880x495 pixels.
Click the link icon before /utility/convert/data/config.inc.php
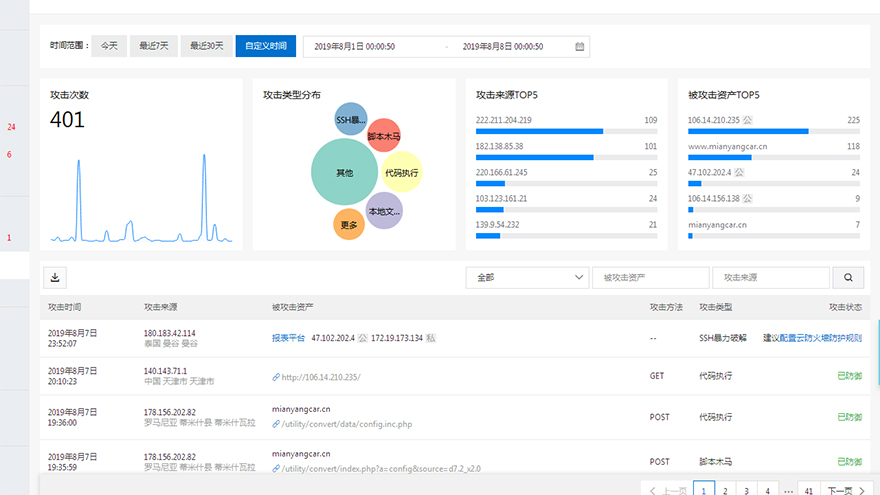pyautogui.click(x=276, y=424)
